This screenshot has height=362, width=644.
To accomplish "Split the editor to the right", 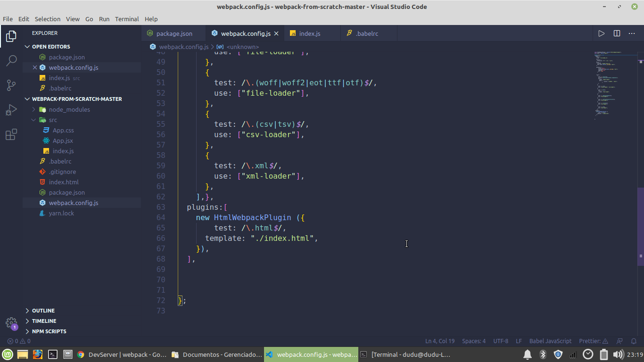I will coord(617,33).
